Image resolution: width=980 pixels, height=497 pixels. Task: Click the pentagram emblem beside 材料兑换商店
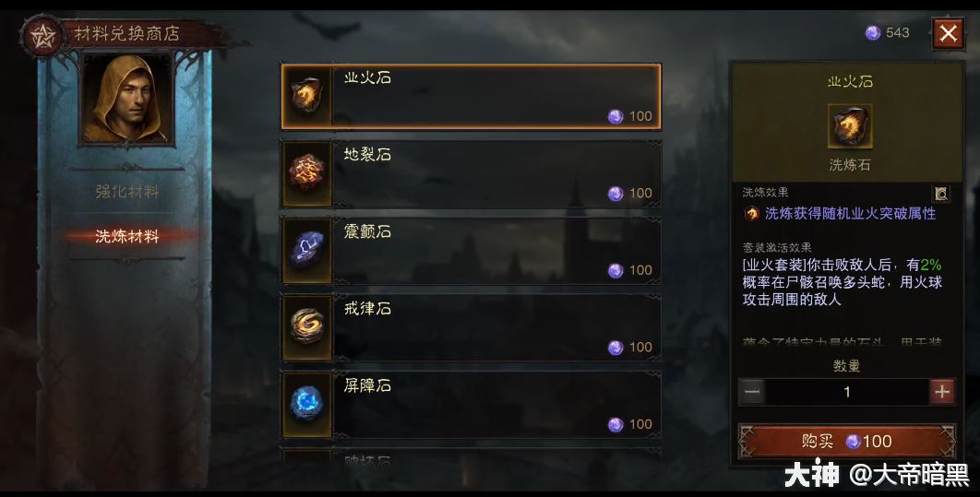42,37
